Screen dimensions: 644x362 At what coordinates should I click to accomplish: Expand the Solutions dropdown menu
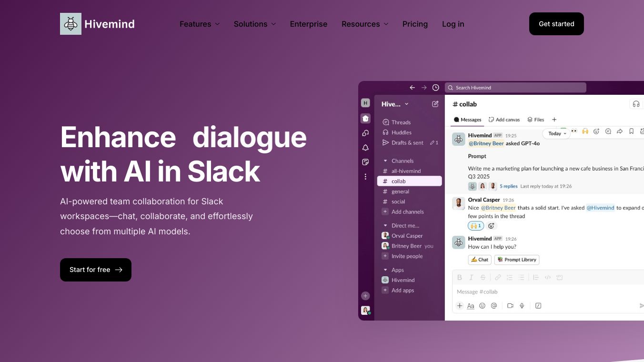(x=255, y=24)
